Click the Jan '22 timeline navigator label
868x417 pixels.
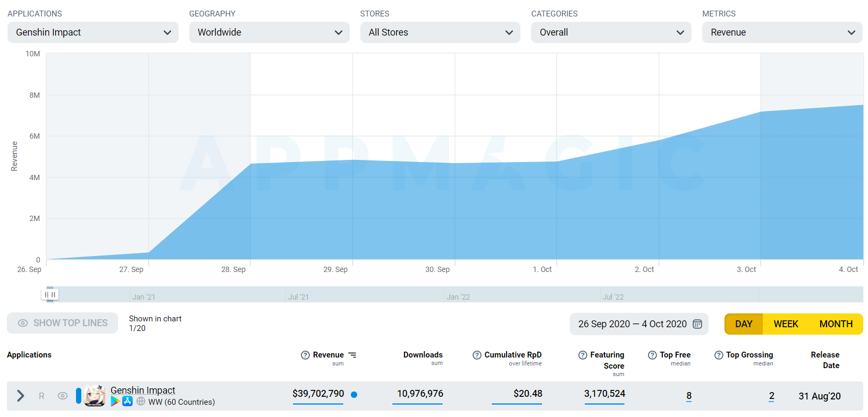458,297
